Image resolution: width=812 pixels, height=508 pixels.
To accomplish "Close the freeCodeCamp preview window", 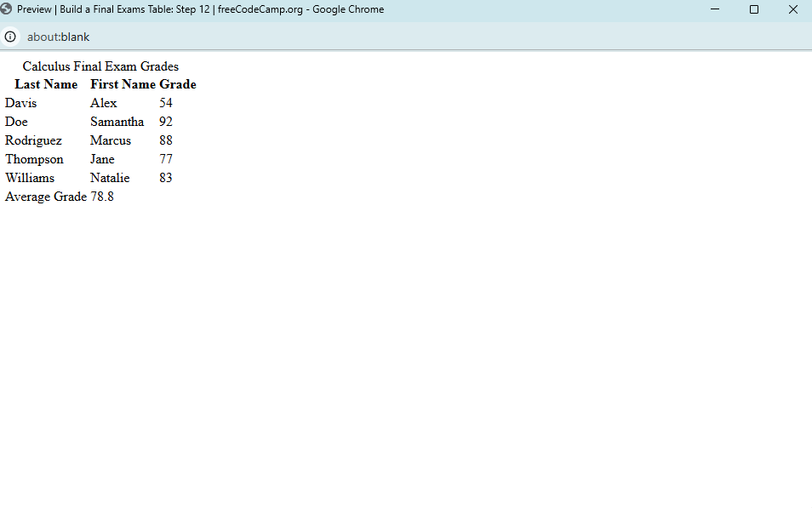I will pos(792,9).
